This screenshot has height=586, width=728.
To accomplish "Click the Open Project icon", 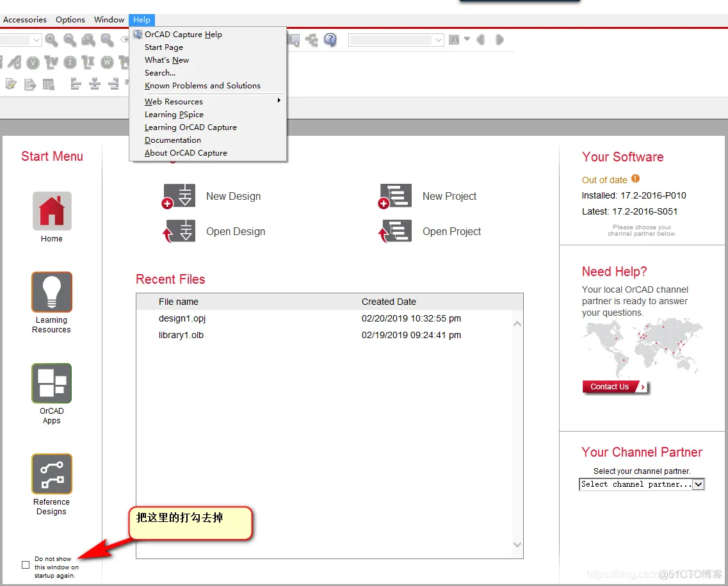I will coord(394,231).
